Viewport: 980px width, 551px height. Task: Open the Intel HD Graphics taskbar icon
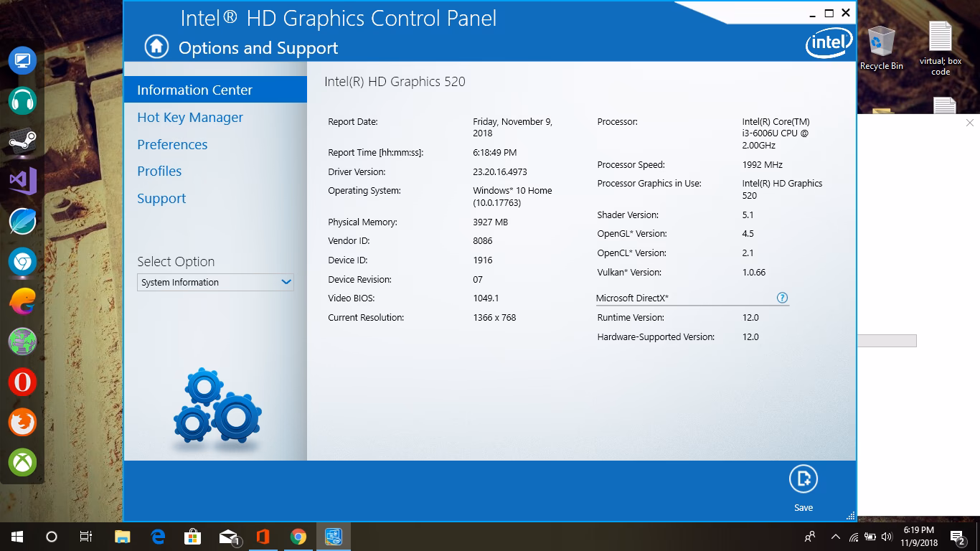(333, 536)
